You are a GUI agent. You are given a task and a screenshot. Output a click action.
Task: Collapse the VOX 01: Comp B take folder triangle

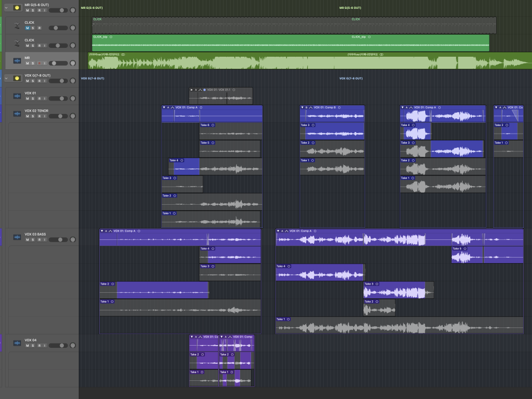pyautogui.click(x=302, y=107)
